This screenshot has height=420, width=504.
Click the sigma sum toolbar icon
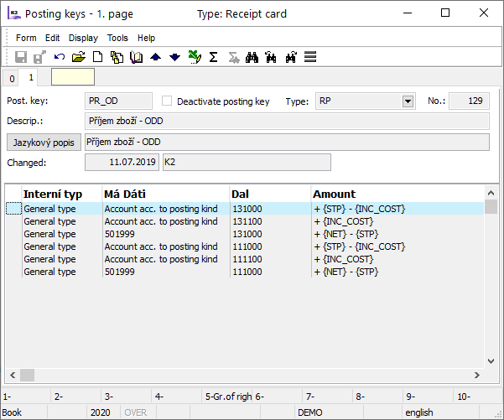tap(213, 57)
